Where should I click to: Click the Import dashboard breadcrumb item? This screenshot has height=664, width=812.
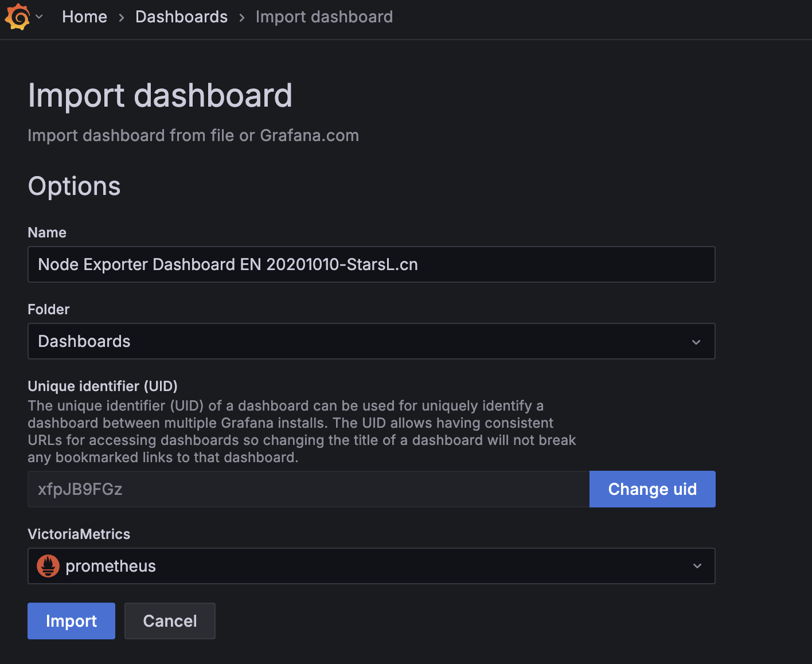(x=324, y=17)
